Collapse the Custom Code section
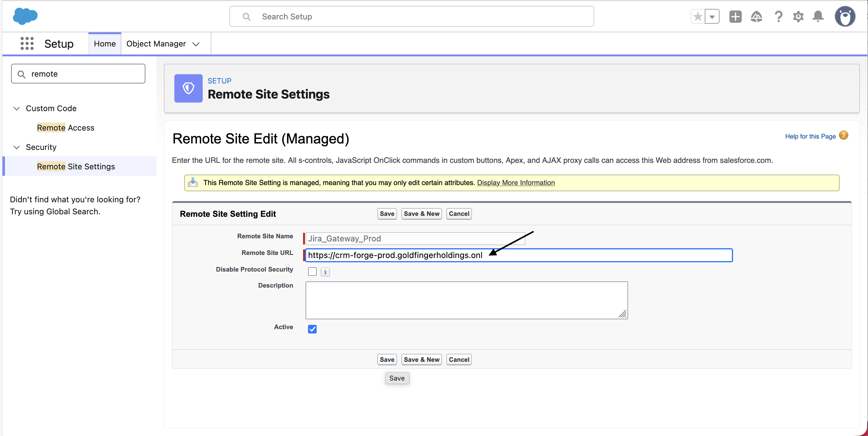868x436 pixels. point(16,108)
